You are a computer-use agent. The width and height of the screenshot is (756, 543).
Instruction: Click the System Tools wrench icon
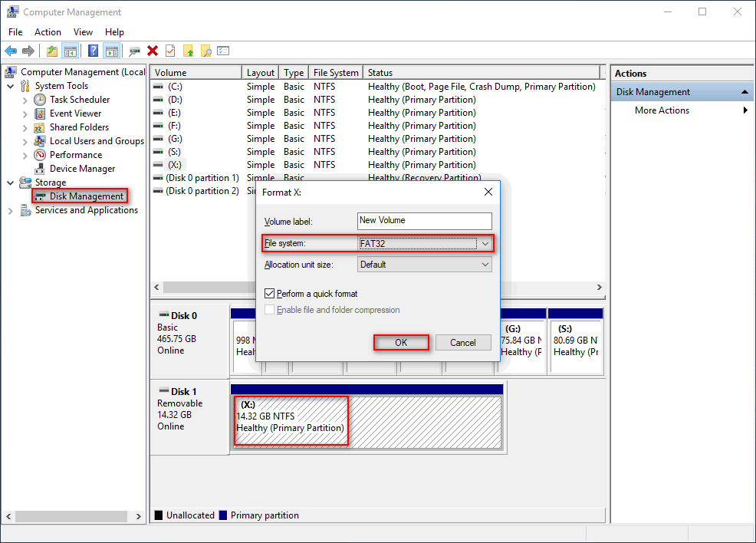point(25,87)
